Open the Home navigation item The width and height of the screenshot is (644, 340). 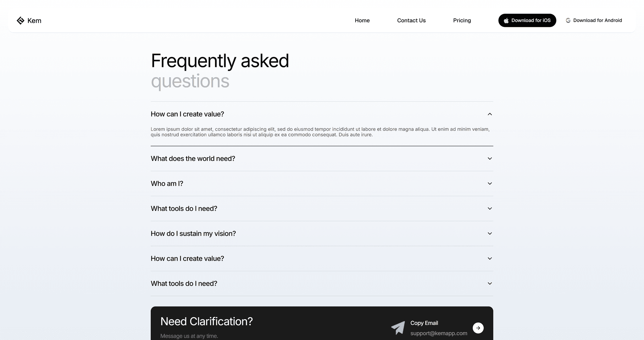[362, 20]
